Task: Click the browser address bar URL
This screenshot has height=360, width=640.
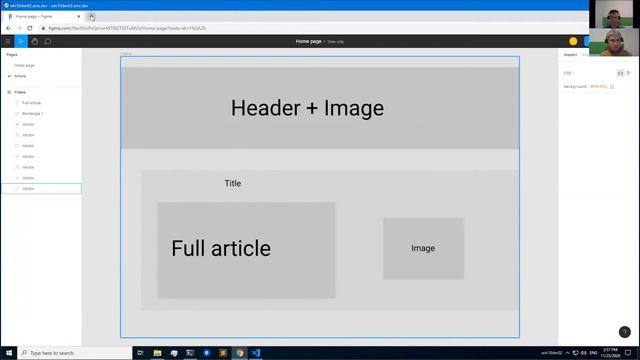Action: pyautogui.click(x=127, y=28)
